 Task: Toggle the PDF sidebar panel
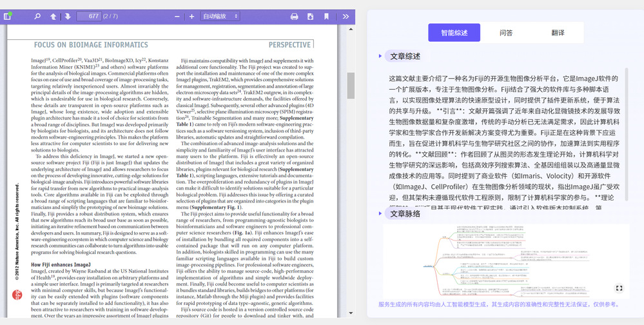click(8, 16)
